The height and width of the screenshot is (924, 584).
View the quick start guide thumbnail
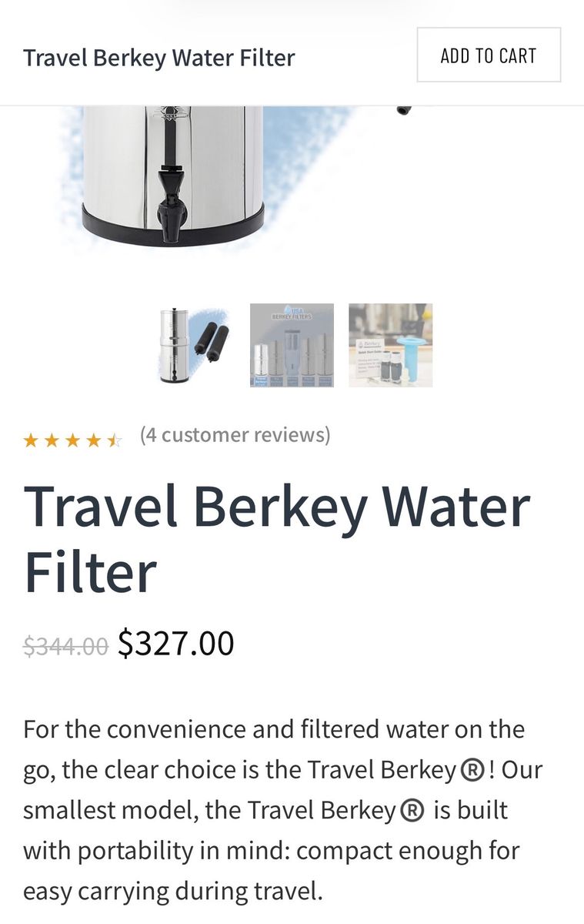tap(390, 345)
